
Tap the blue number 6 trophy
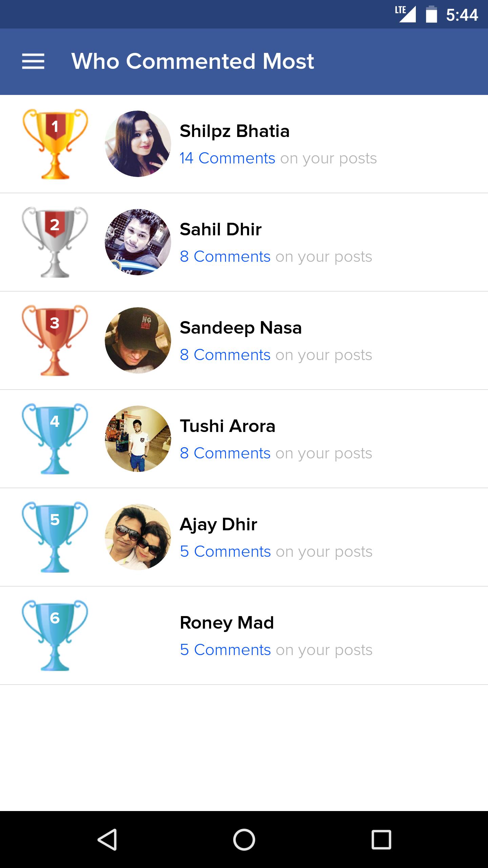[x=55, y=635]
